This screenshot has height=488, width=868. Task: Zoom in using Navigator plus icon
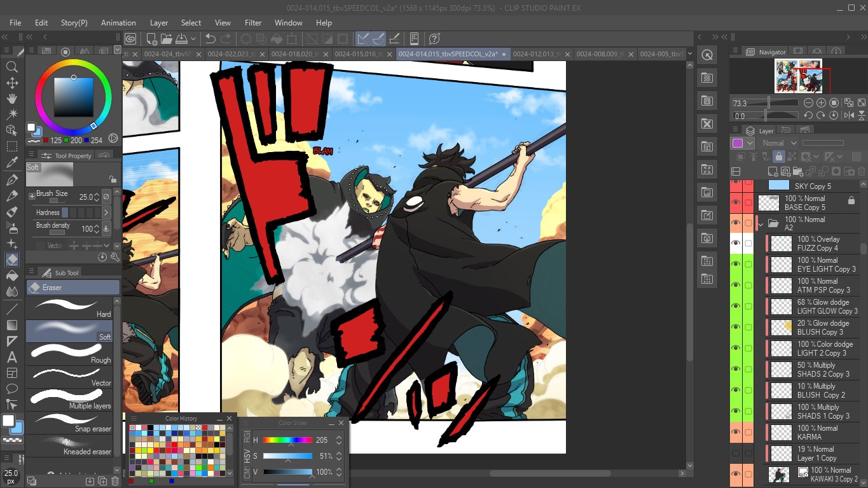[x=821, y=102]
